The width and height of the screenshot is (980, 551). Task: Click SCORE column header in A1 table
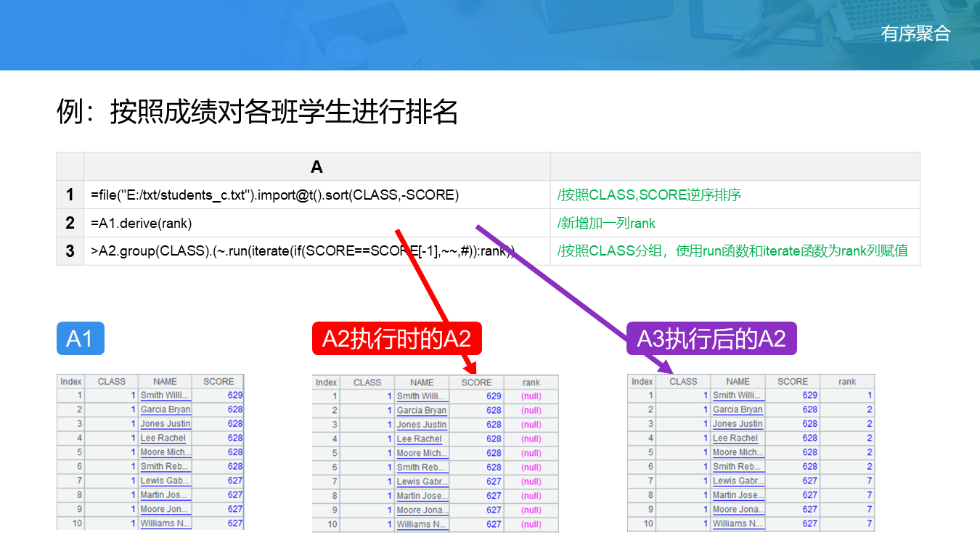[219, 381]
